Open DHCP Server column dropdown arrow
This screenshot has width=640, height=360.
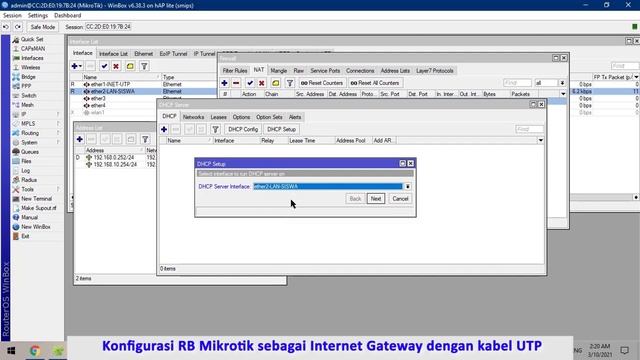(540, 140)
